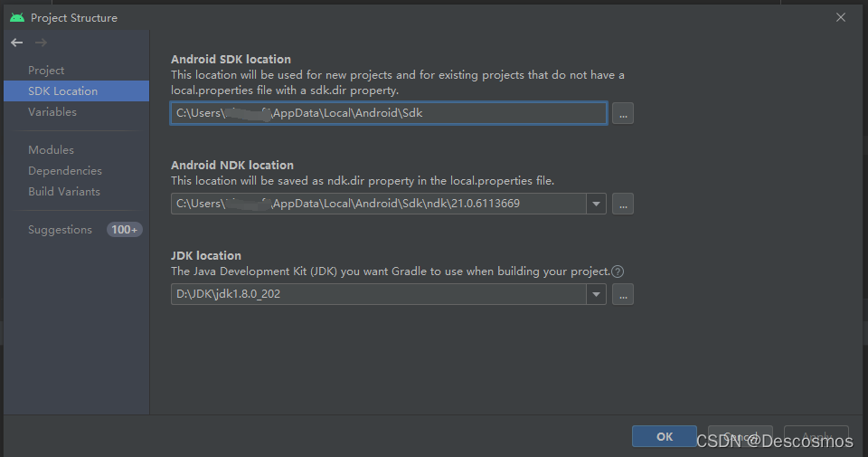Open the Variables section

point(52,112)
